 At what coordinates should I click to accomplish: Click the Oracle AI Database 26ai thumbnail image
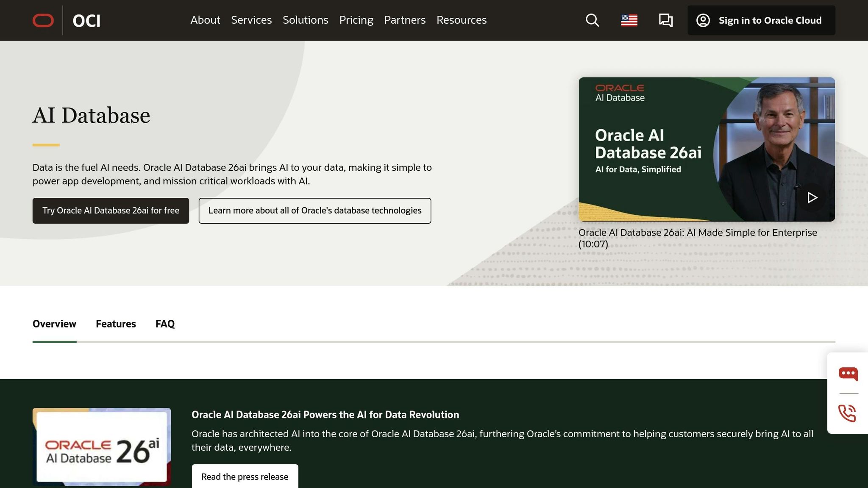pyautogui.click(x=707, y=149)
